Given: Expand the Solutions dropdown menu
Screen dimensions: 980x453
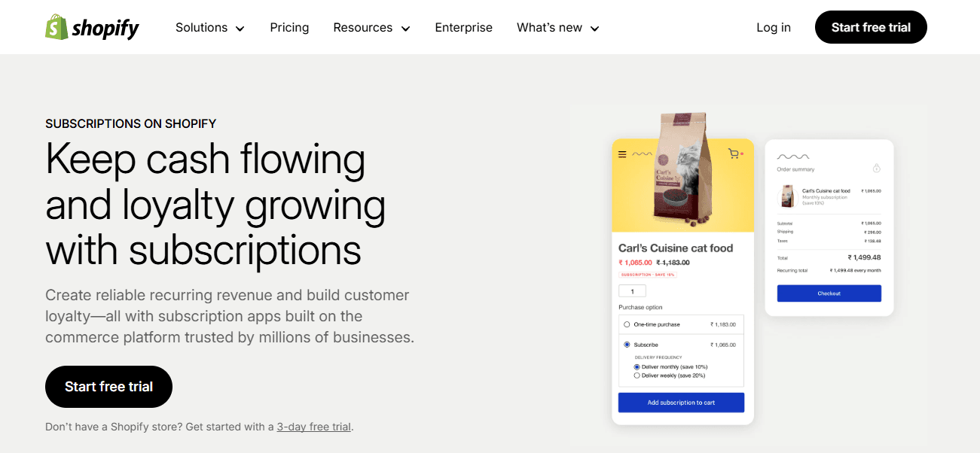Looking at the screenshot, I should click(x=210, y=28).
